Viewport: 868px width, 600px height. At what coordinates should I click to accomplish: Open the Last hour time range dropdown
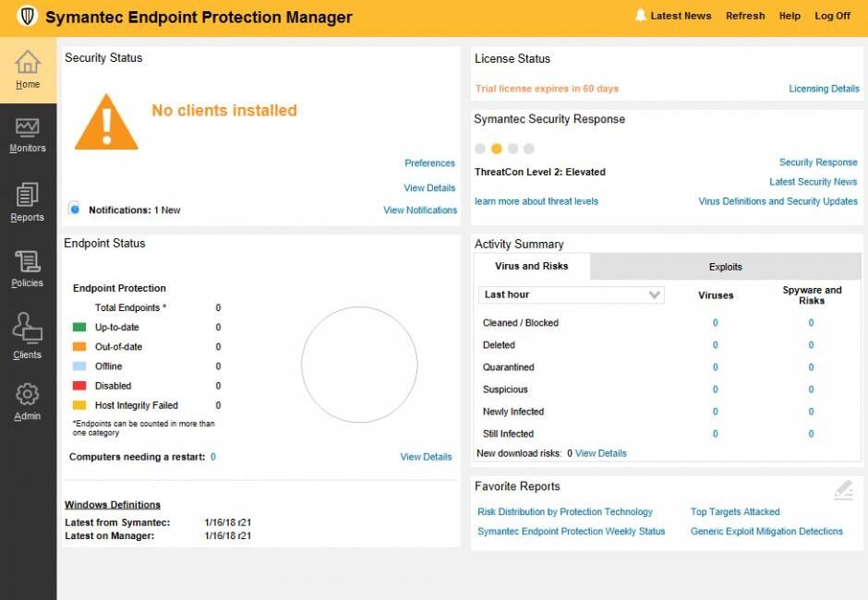pos(572,294)
